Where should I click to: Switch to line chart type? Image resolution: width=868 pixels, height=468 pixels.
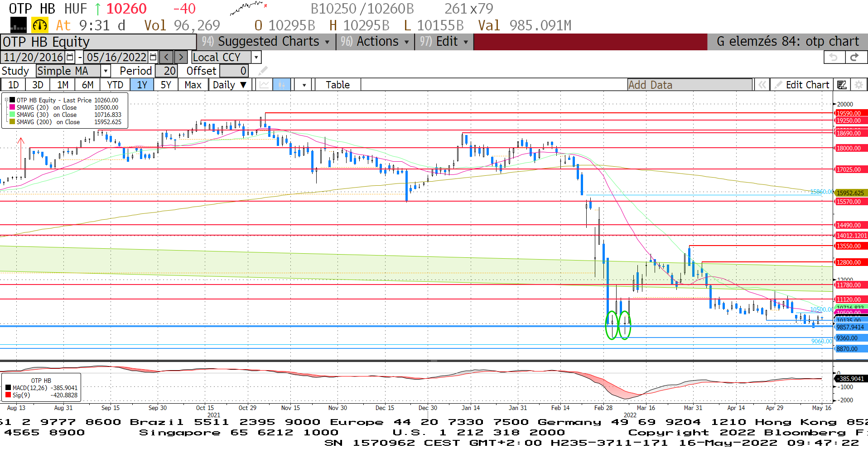(x=265, y=85)
